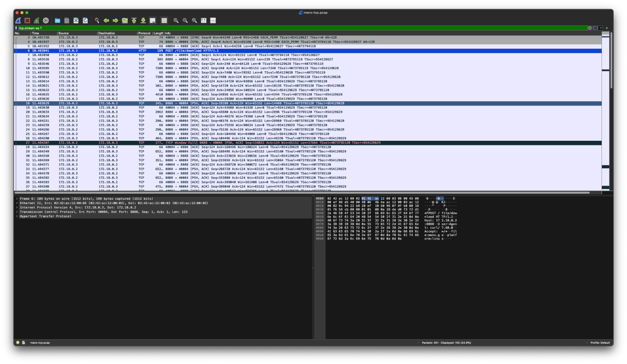Toggle auto-scroll during live capture
Viewport: 627px width, 364px height.
152,20
